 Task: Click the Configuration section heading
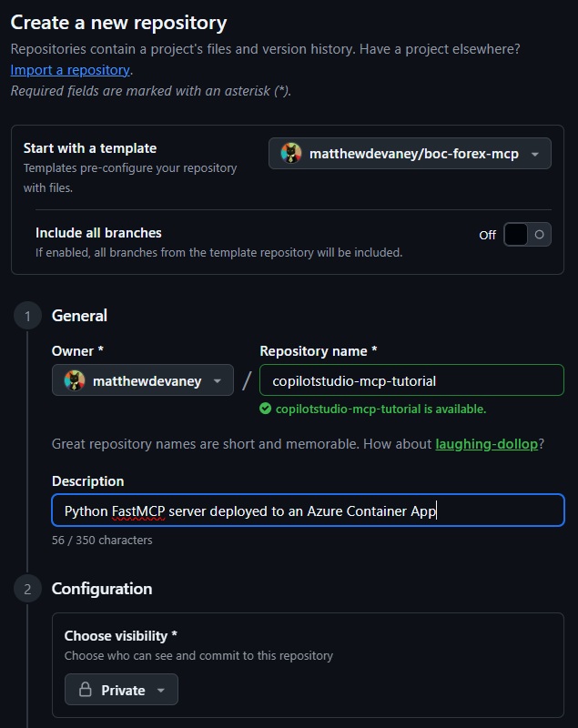pos(102,589)
